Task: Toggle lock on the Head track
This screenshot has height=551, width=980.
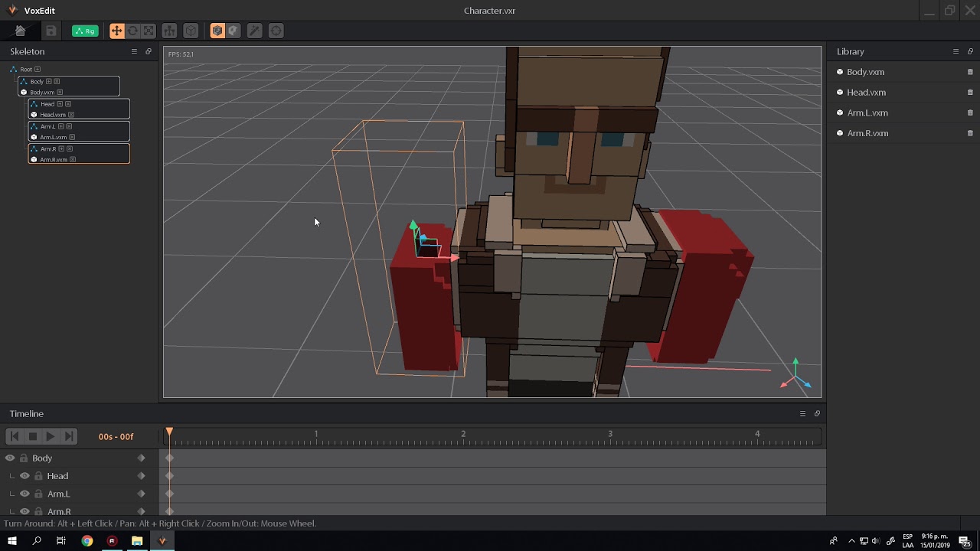Action: (x=38, y=476)
